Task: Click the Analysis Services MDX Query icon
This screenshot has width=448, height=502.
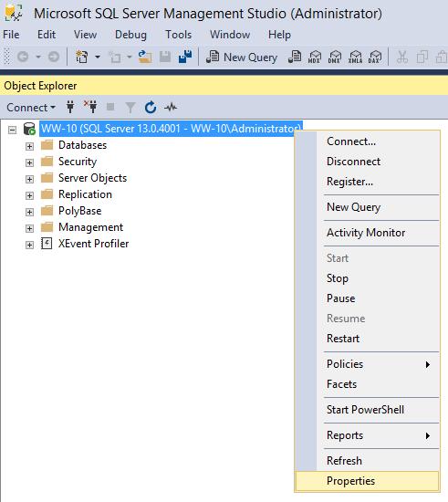Action: (315, 57)
